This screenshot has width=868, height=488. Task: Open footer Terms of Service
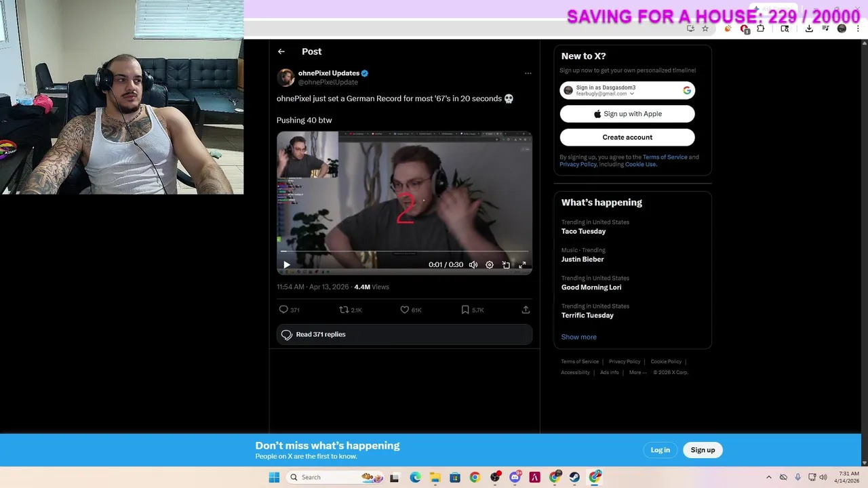tap(580, 362)
